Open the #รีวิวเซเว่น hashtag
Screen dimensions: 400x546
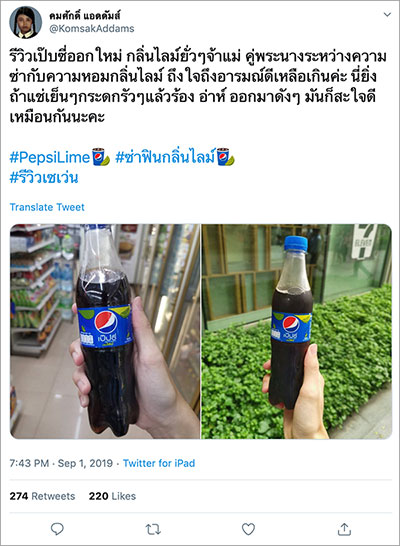pos(44,178)
